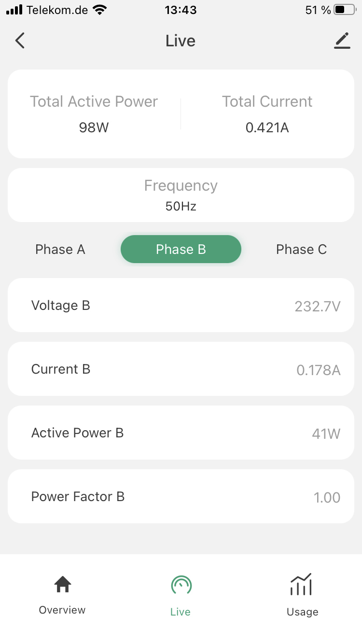The width and height of the screenshot is (362, 644).
Task: Tap the Usage chart icon
Action: click(301, 585)
